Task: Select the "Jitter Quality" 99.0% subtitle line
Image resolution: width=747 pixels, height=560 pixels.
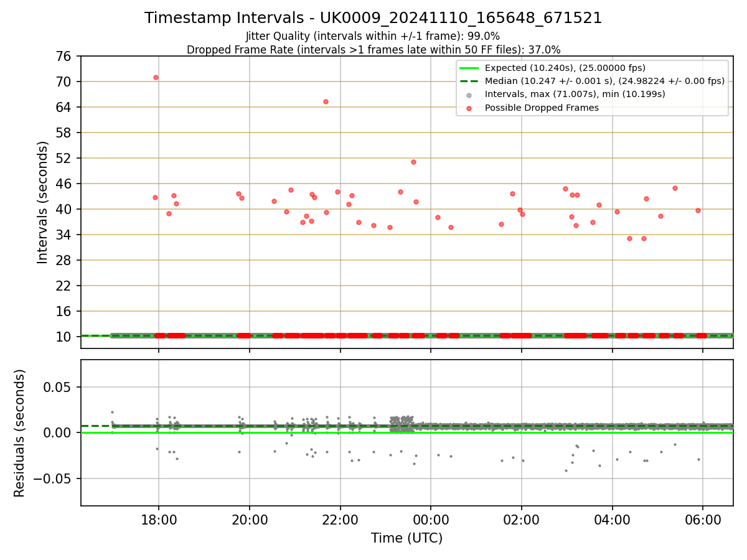Action: pos(373,37)
